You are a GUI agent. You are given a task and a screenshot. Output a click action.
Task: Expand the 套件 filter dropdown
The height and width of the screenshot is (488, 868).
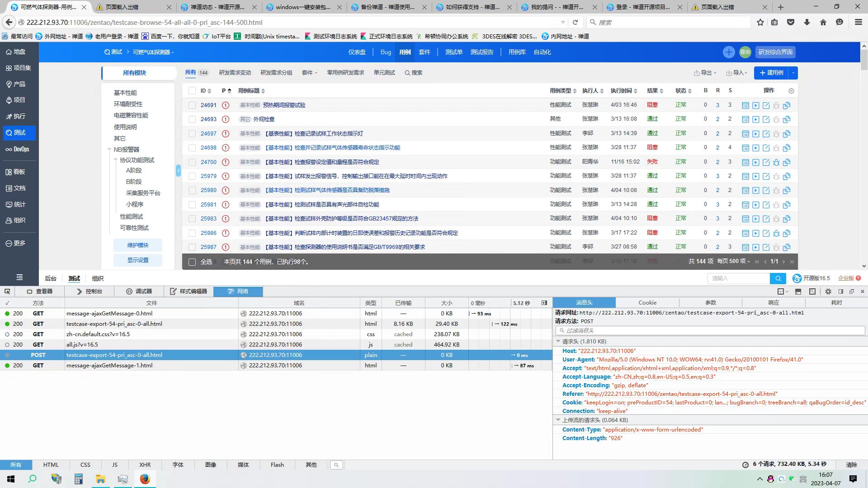pos(309,73)
